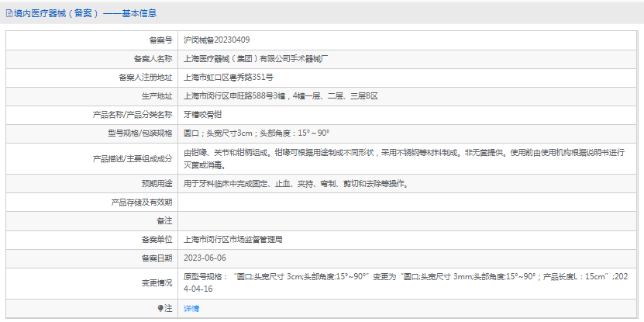Click the 产品名称/产品分类名称 label
The image size is (644, 322).
pyautogui.click(x=133, y=115)
